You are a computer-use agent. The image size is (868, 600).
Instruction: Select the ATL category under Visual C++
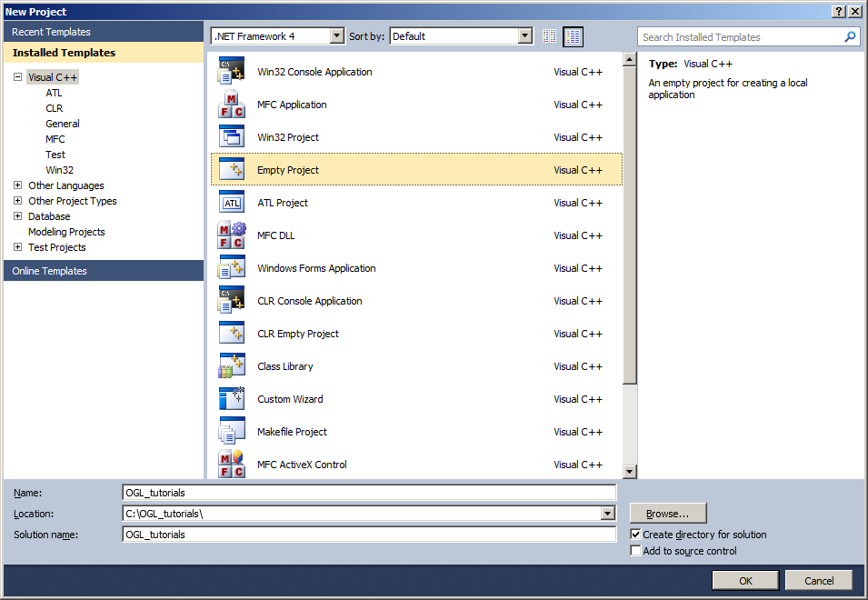click(54, 93)
